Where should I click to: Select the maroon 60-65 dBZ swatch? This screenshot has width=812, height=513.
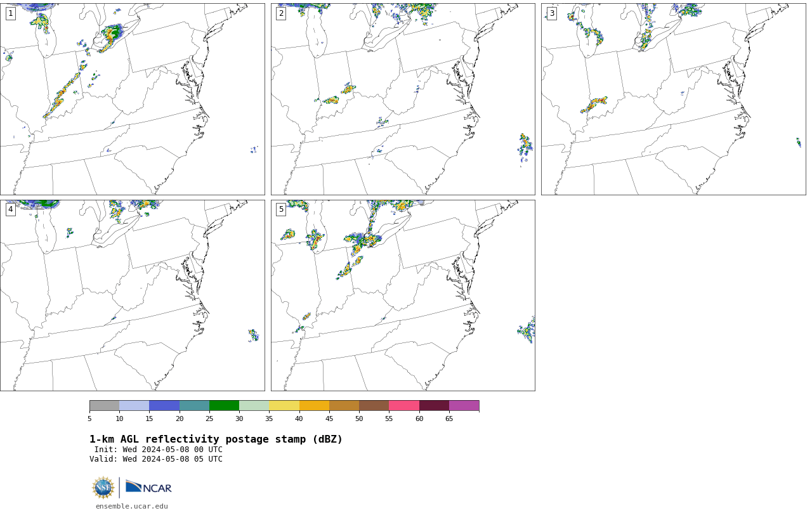click(434, 406)
